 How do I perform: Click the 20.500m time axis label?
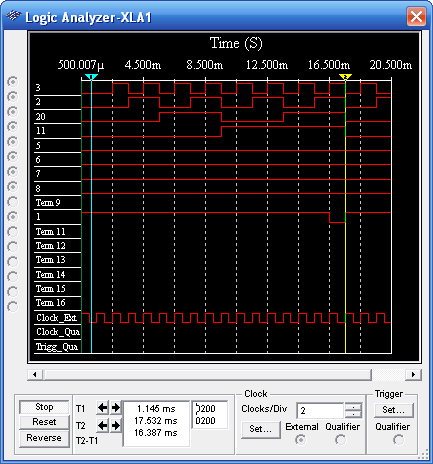click(391, 65)
